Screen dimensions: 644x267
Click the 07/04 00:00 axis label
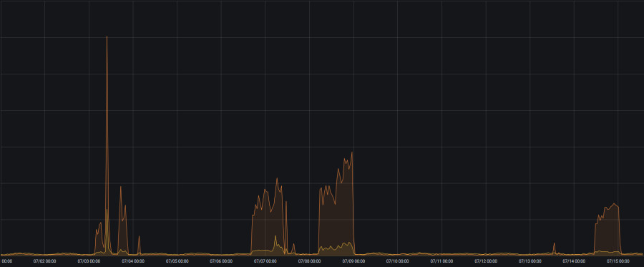coord(133,261)
